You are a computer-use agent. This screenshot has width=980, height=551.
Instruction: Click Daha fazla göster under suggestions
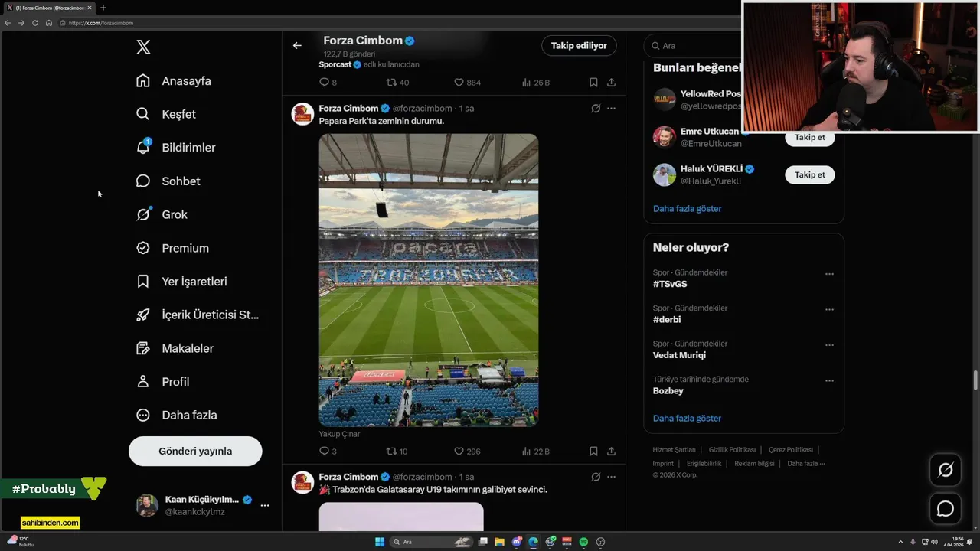click(x=687, y=208)
